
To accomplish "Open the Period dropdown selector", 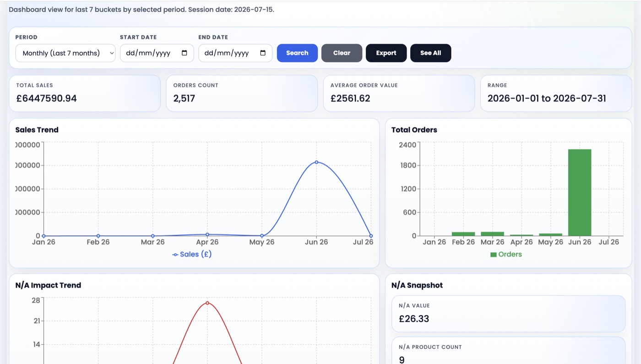I will point(65,53).
